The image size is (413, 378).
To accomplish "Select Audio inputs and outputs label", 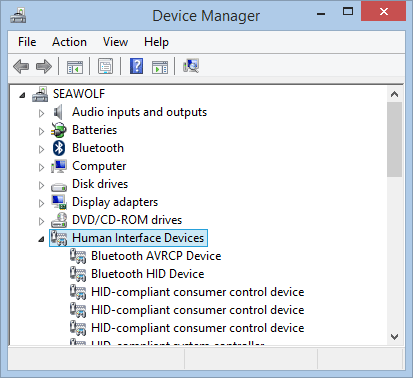I will 139,112.
